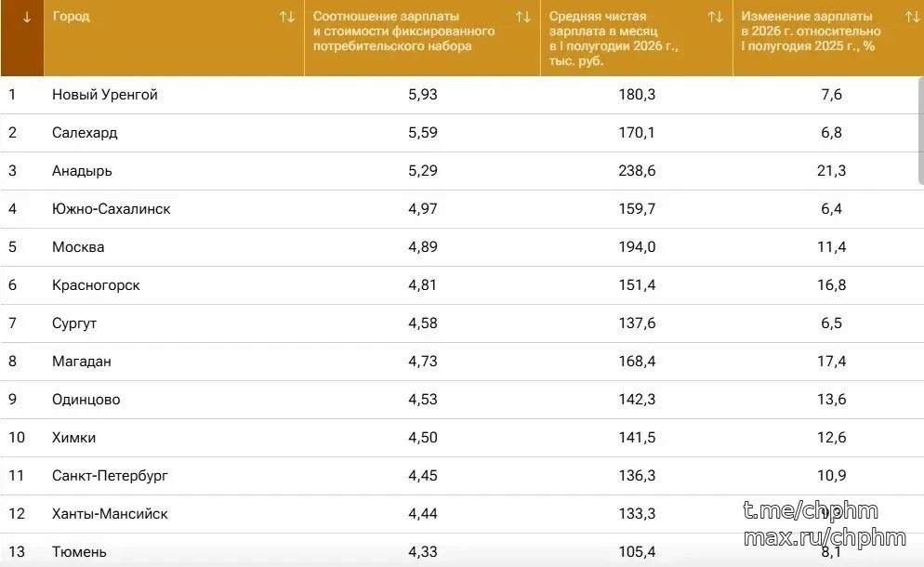Sort table by rank number arrow
924x567 pixels.
[x=27, y=17]
